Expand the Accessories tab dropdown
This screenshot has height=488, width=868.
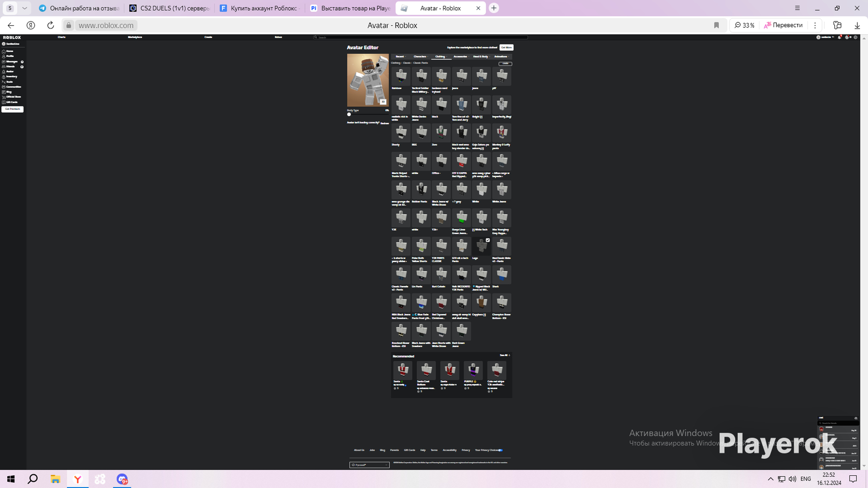[x=460, y=57]
